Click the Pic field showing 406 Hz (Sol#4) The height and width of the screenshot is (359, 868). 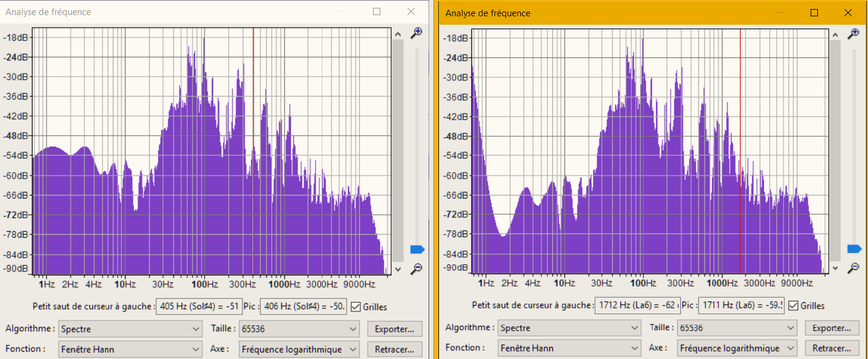click(x=304, y=307)
